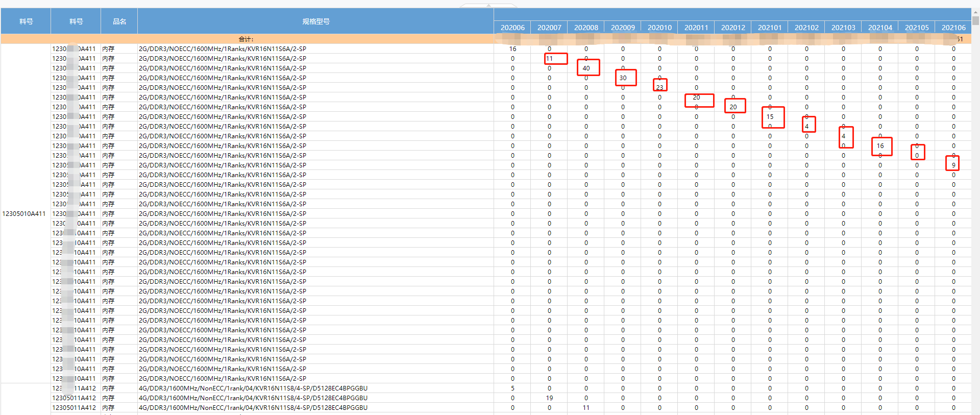
Task: Click the 202011 column header
Action: [696, 28]
